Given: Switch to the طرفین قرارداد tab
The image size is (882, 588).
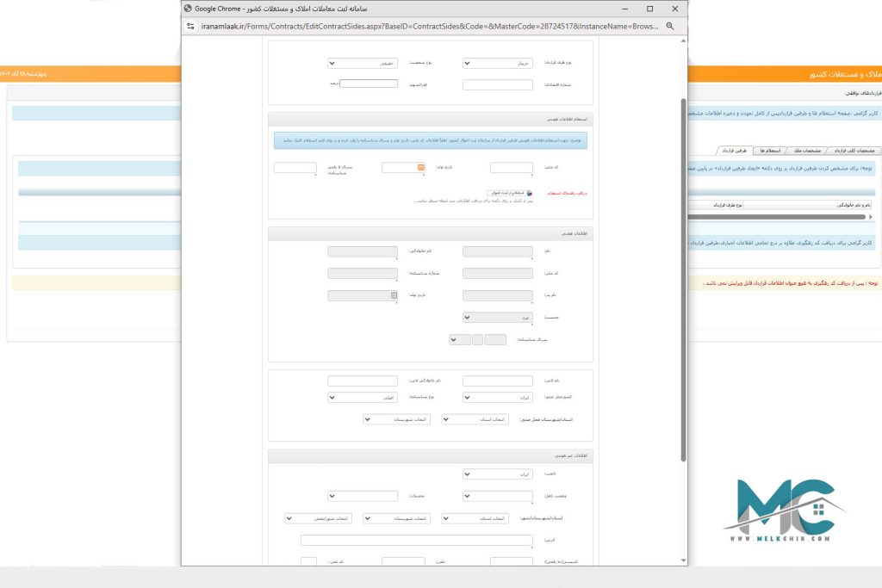Looking at the screenshot, I should (735, 150).
